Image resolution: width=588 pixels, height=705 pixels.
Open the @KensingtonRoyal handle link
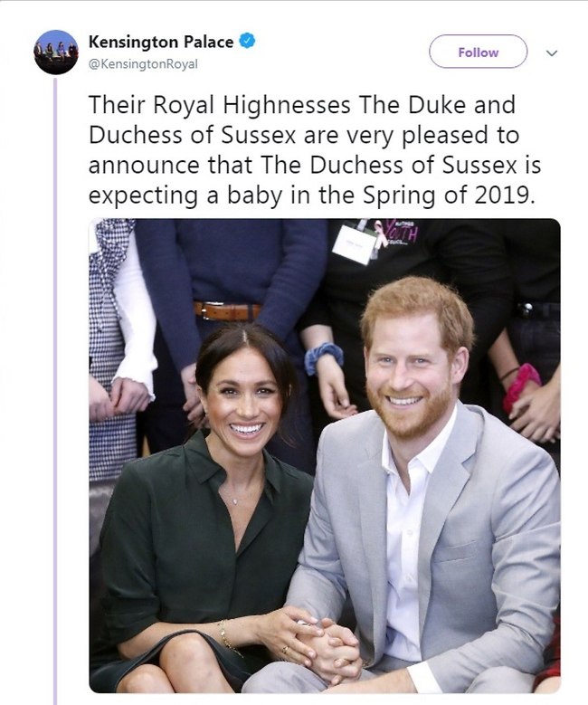(x=143, y=64)
